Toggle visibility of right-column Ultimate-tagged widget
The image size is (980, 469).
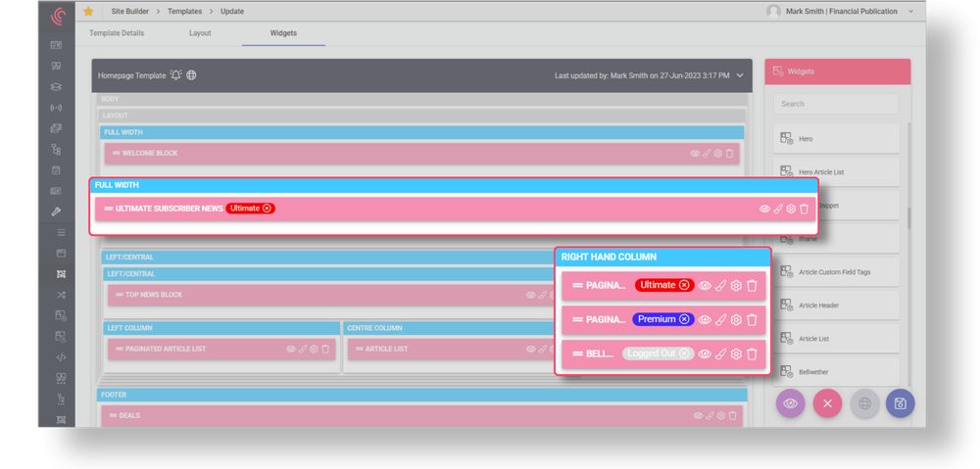[x=705, y=285]
